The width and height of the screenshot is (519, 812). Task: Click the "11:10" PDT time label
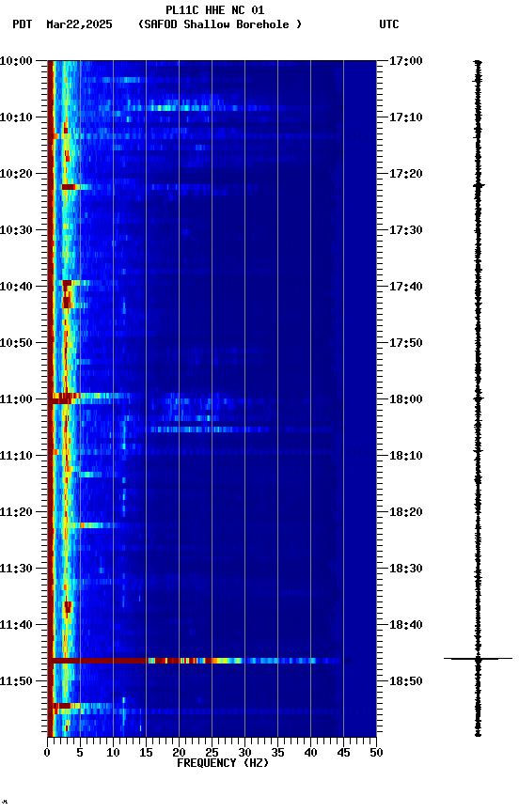click(x=16, y=456)
